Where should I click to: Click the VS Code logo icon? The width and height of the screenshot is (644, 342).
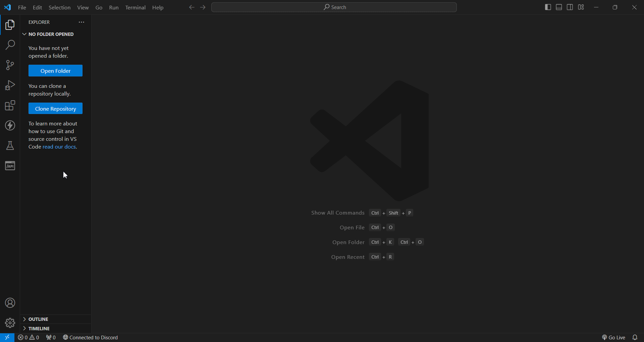coord(7,7)
